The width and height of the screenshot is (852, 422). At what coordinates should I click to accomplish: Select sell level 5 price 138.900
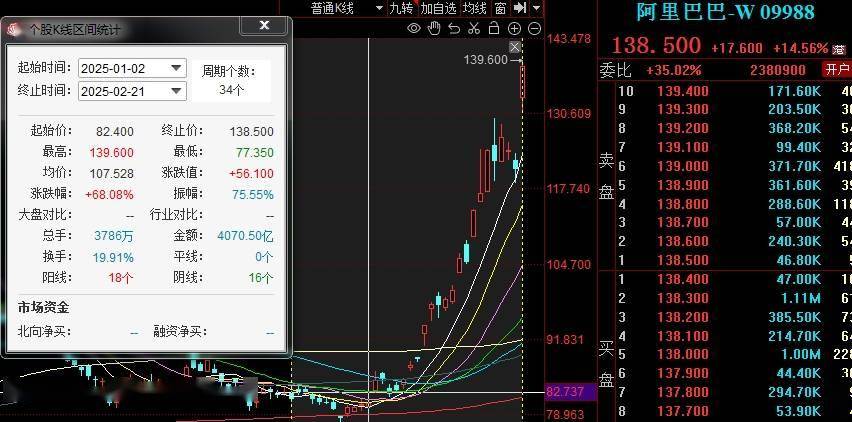682,185
